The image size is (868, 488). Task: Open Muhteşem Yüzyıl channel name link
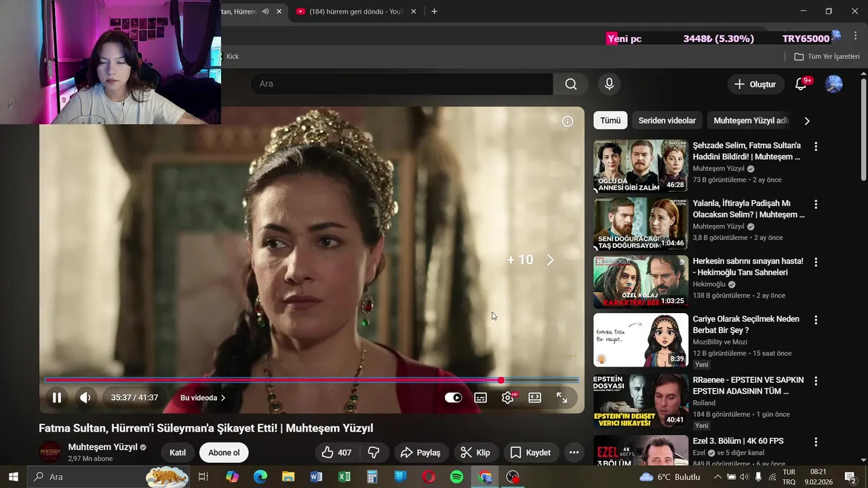103,447
